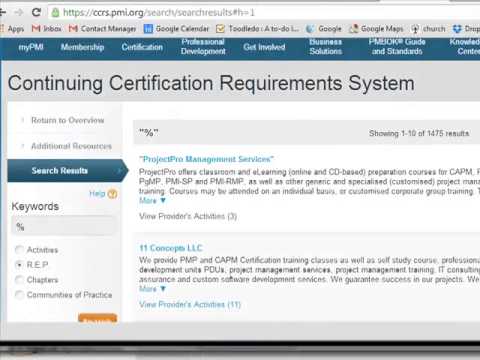Image resolution: width=480 pixels, height=360 pixels.
Task: Click 'Showing 1-10 of 1475 results' text
Action: (419, 133)
